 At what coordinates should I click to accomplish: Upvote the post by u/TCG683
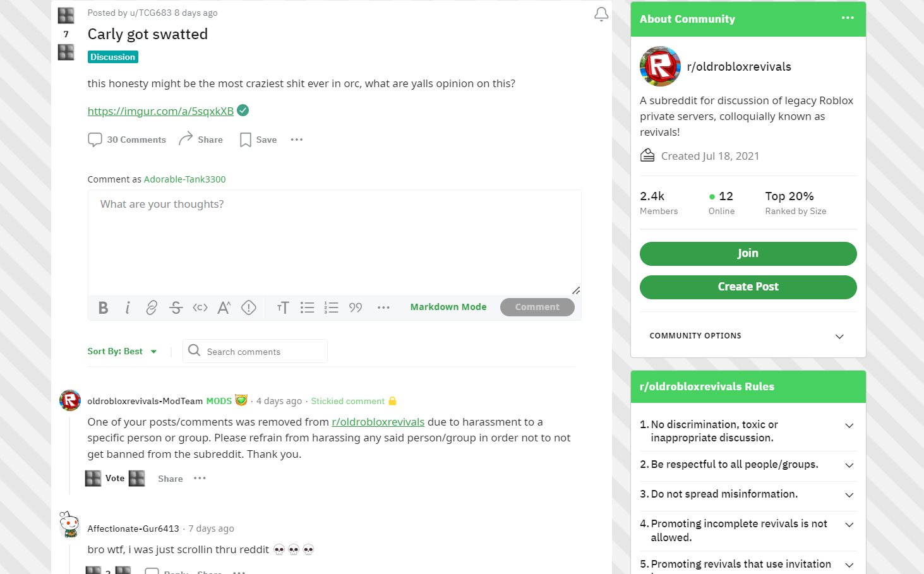click(66, 15)
